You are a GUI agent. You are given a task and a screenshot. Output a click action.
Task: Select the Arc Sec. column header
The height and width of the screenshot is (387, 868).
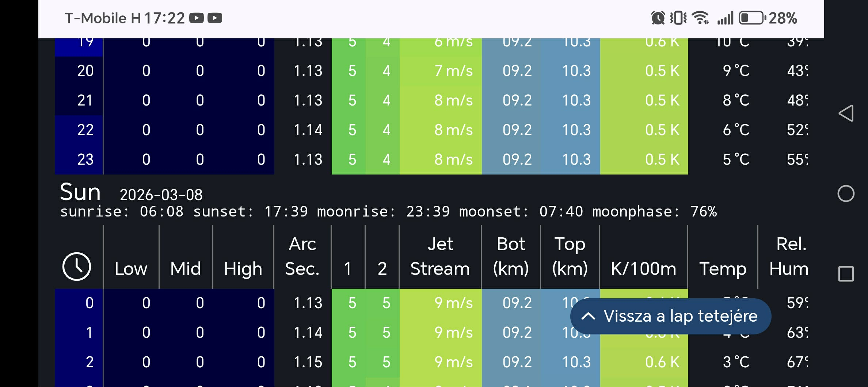(302, 257)
